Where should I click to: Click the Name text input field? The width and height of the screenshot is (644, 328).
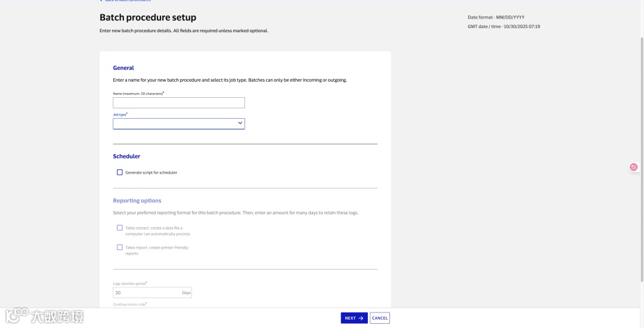pos(179,103)
